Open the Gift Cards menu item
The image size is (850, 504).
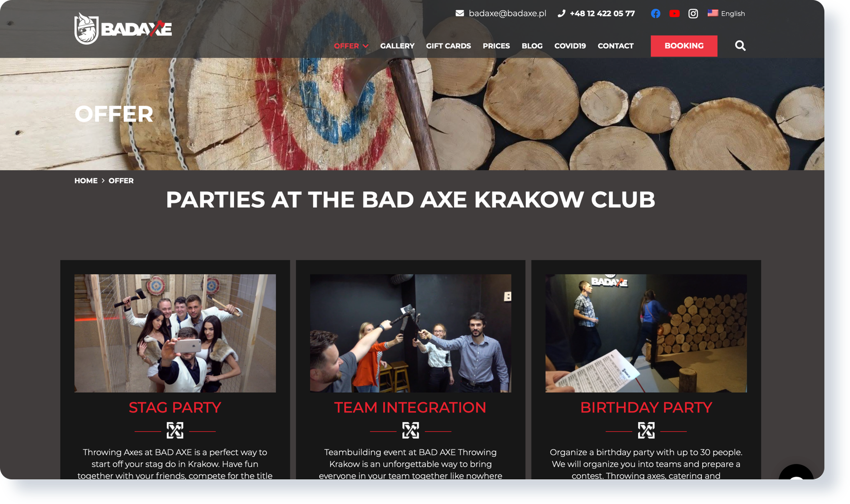[x=448, y=46]
